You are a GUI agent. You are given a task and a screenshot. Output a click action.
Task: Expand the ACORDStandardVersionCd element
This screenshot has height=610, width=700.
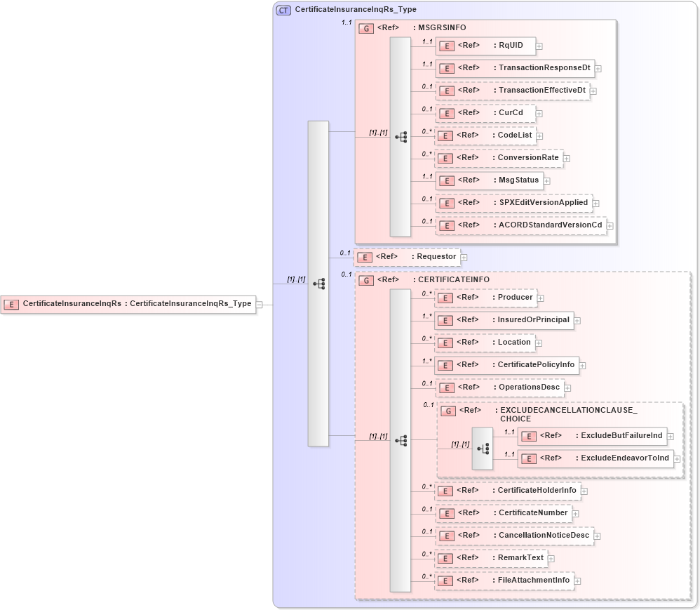click(610, 225)
